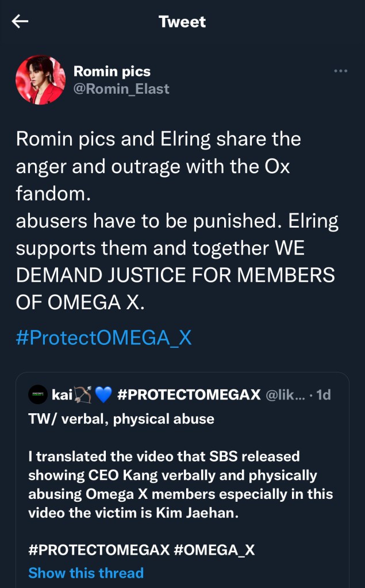
Task: Open the blue #ProtectOMEGA_X hashtag
Action: tap(103, 338)
